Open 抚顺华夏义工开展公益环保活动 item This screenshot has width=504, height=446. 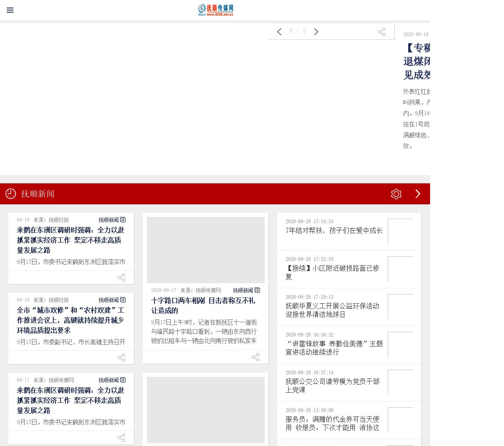point(333,310)
